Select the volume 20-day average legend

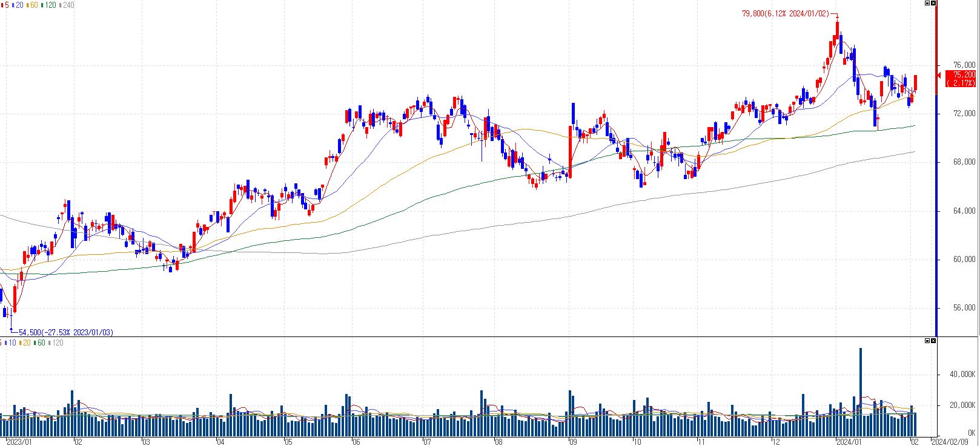tap(25, 343)
